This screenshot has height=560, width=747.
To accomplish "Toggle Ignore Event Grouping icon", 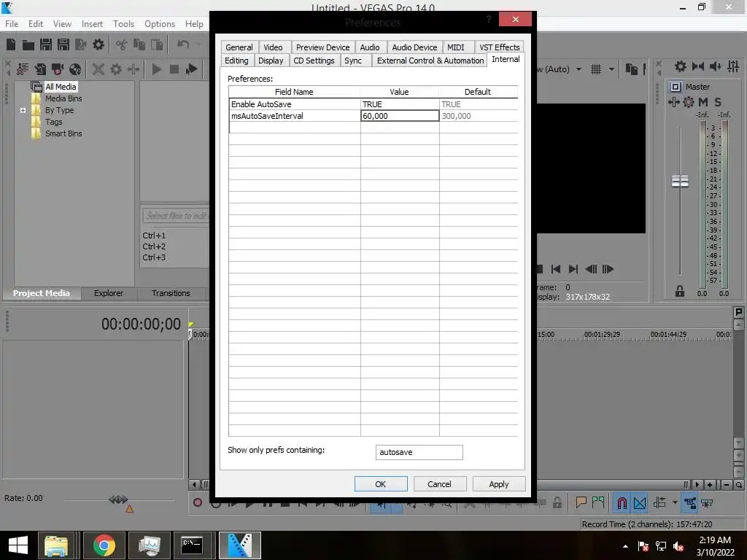I will (707, 503).
